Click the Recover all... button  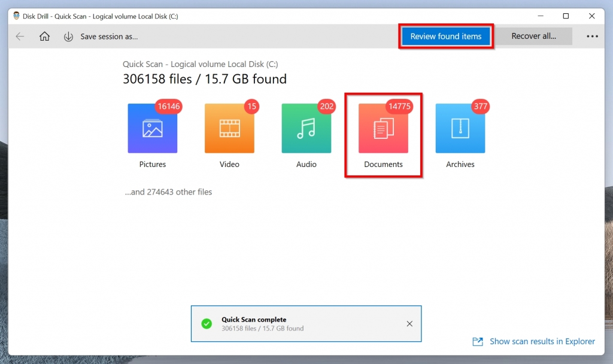533,36
